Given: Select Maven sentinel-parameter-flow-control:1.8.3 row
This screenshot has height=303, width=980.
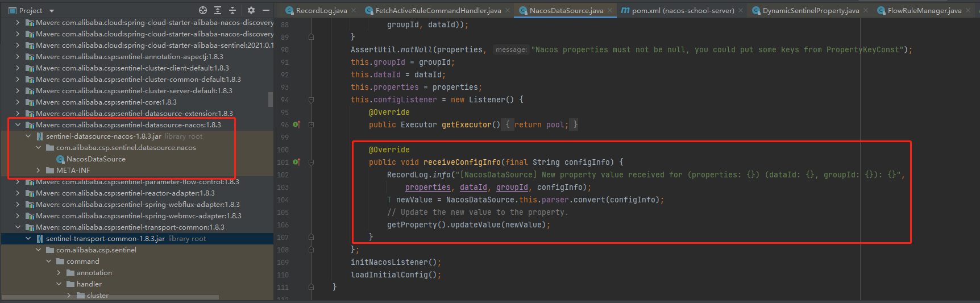Looking at the screenshot, I should click(x=137, y=181).
